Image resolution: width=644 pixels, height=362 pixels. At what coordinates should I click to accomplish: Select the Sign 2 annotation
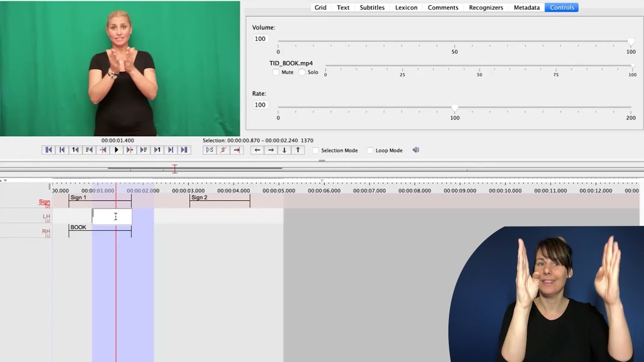click(220, 201)
